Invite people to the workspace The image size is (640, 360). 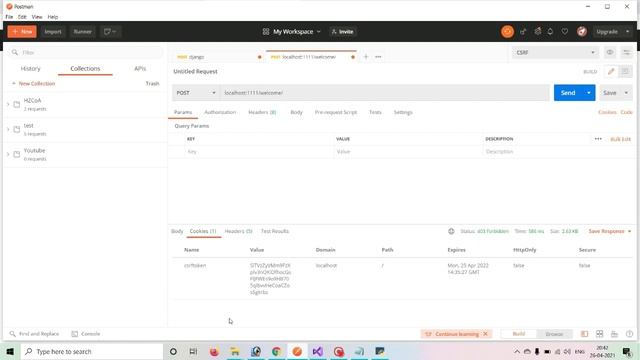click(x=342, y=31)
